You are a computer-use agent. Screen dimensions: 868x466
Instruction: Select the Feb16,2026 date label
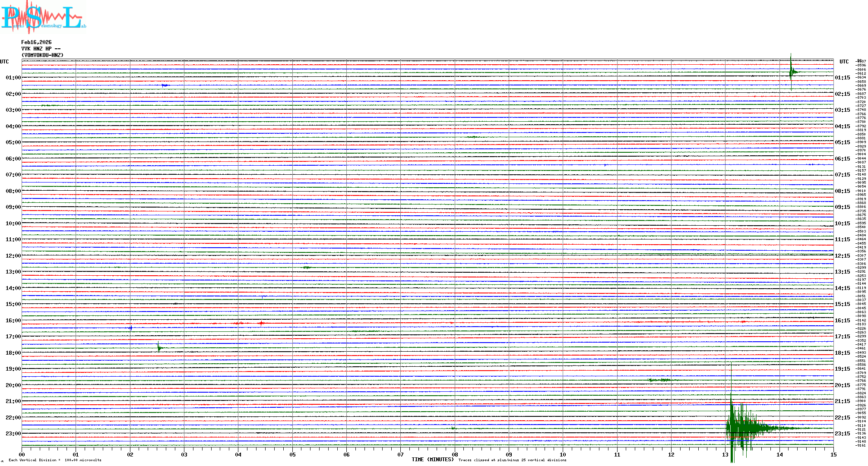(x=36, y=42)
